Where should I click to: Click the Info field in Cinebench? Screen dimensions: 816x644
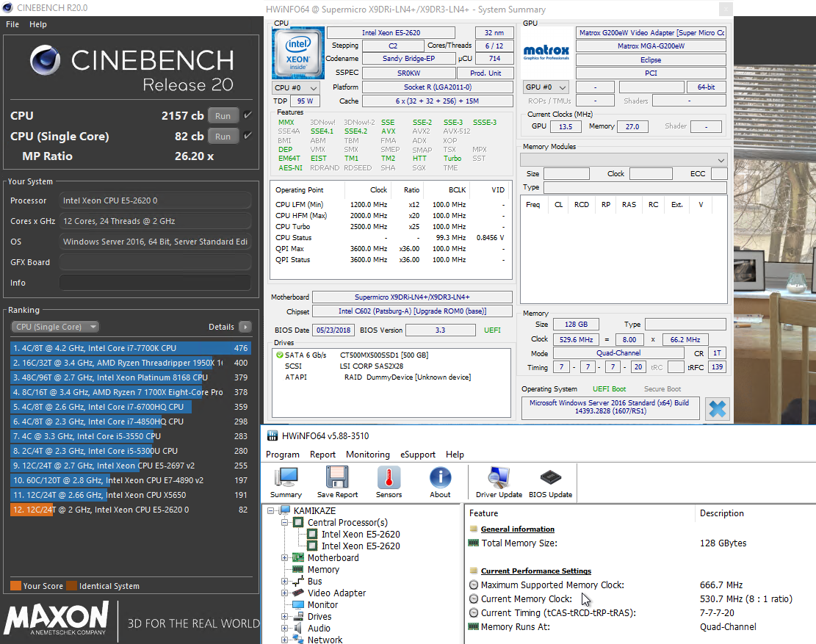pyautogui.click(x=155, y=283)
